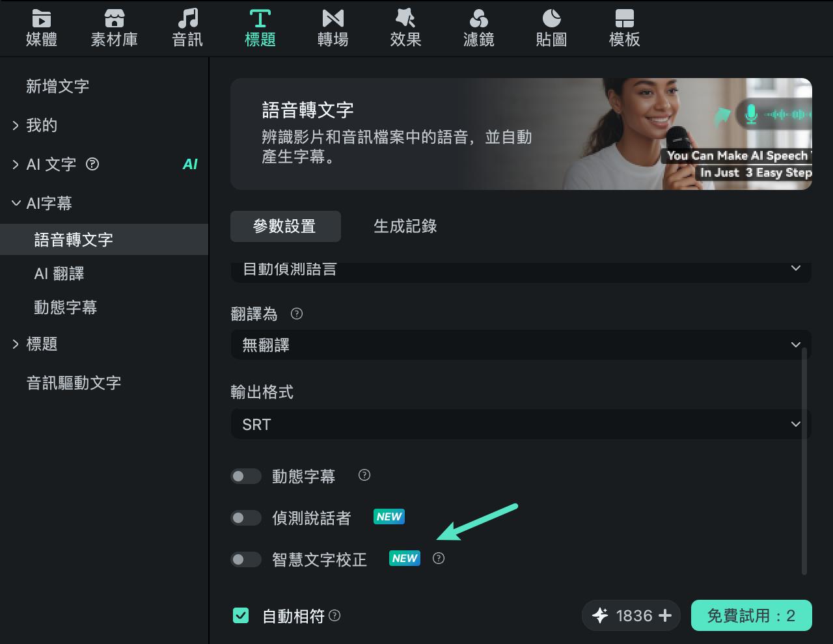This screenshot has height=644, width=833.
Task: Click help icon next to AI 文字
Action: pos(92,164)
